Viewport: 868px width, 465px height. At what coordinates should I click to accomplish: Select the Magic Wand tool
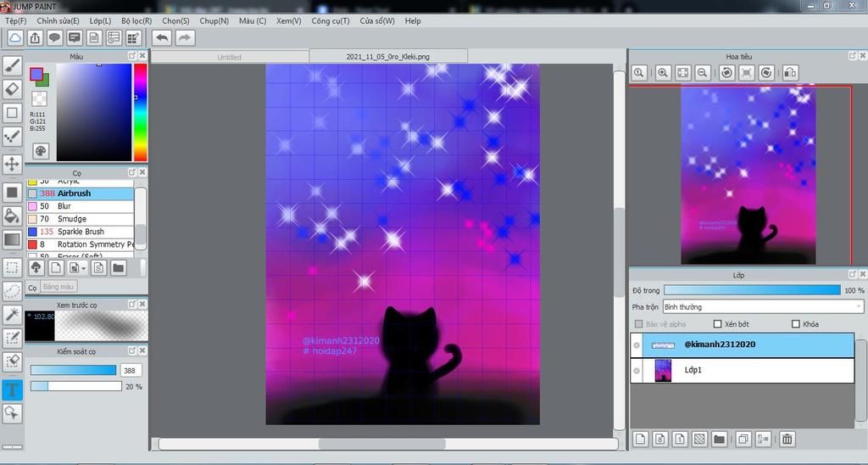pyautogui.click(x=12, y=314)
